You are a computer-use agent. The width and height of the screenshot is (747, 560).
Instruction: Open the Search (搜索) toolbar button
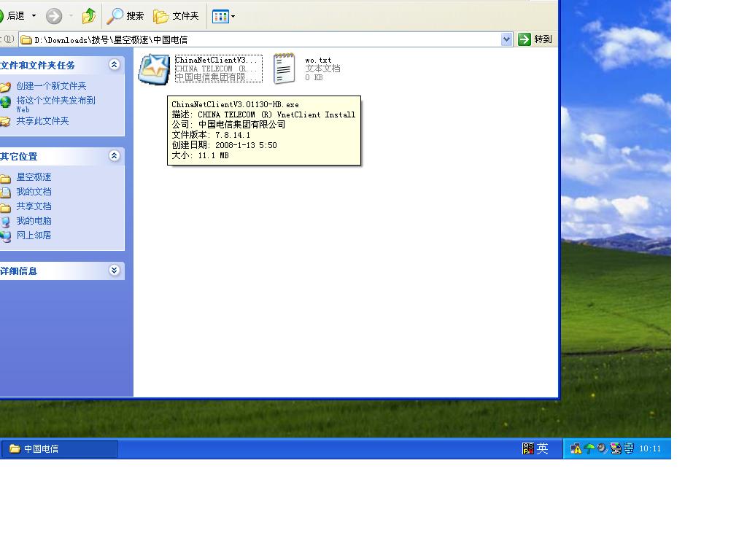coord(125,16)
